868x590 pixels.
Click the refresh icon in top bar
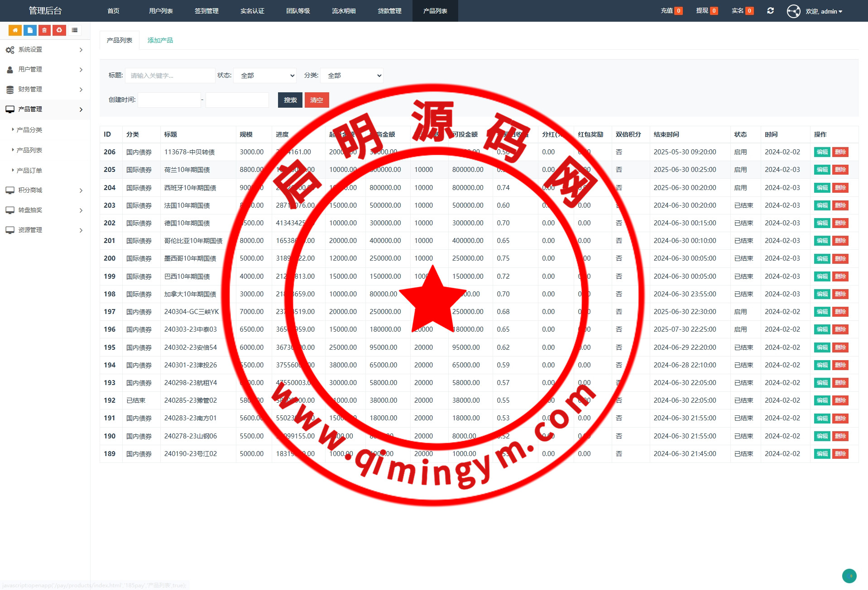[770, 11]
